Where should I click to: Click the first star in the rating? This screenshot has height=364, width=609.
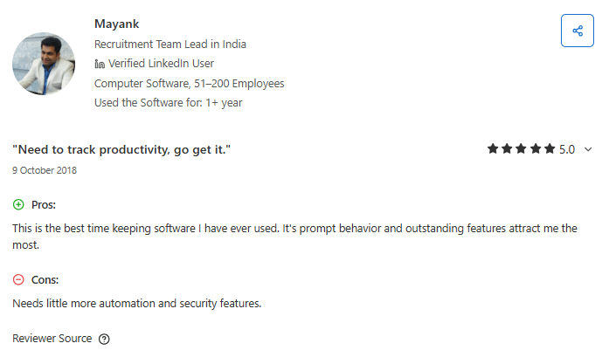pyautogui.click(x=493, y=149)
